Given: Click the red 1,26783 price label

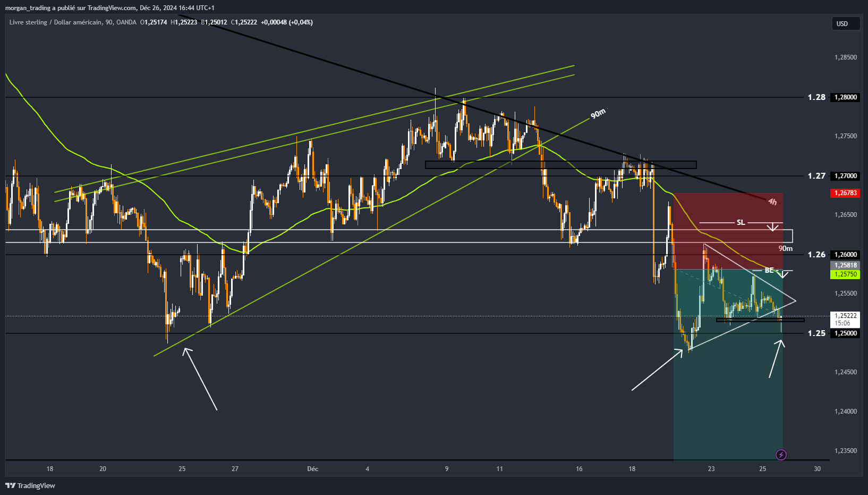Looking at the screenshot, I should pos(845,193).
